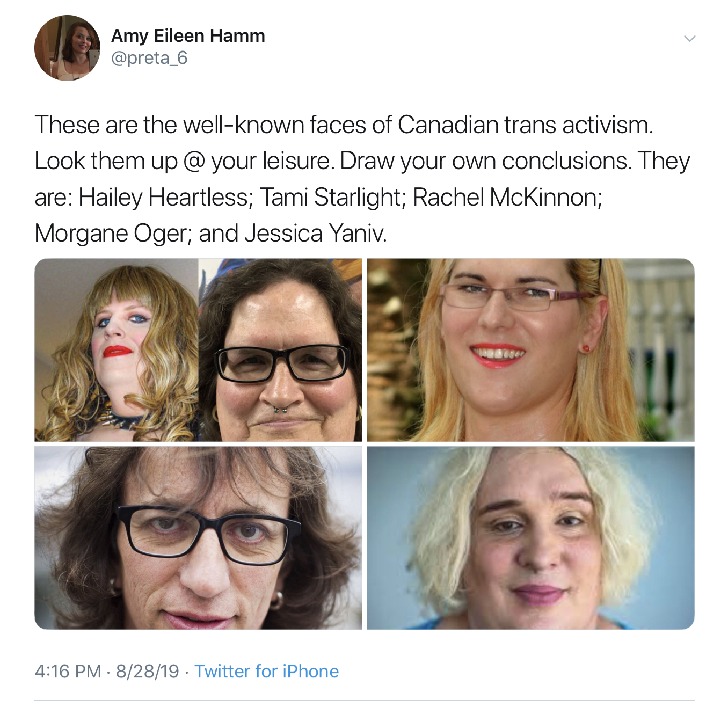Click the text "Tami Starlight" in the tweet

coord(331,198)
